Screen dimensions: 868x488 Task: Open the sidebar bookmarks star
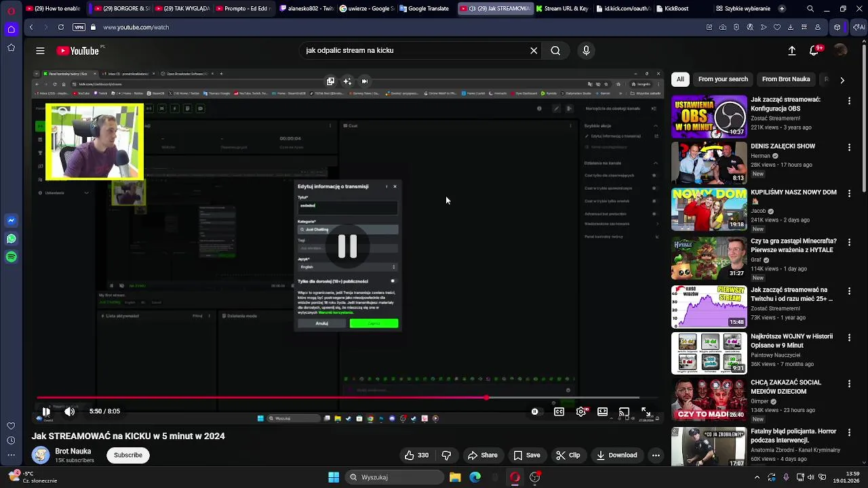coord(11,47)
